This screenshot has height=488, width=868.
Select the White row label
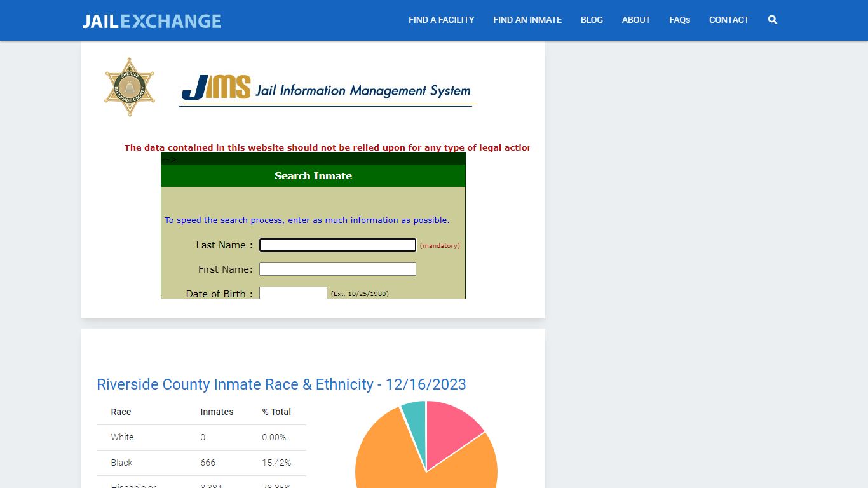click(x=122, y=437)
